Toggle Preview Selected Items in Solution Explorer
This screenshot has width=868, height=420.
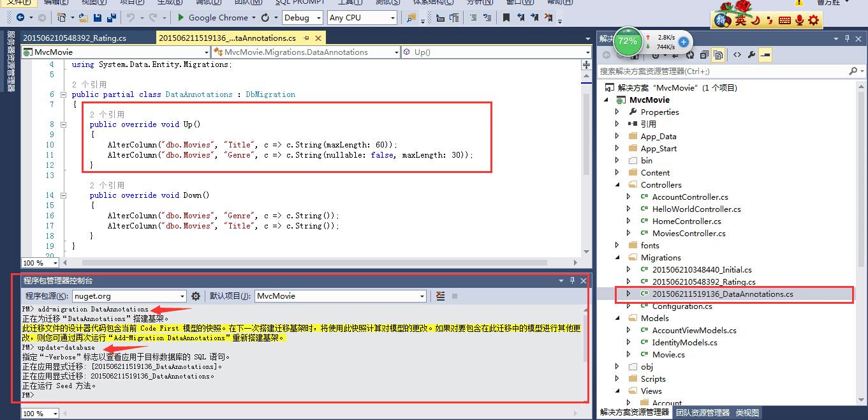pyautogui.click(x=766, y=55)
